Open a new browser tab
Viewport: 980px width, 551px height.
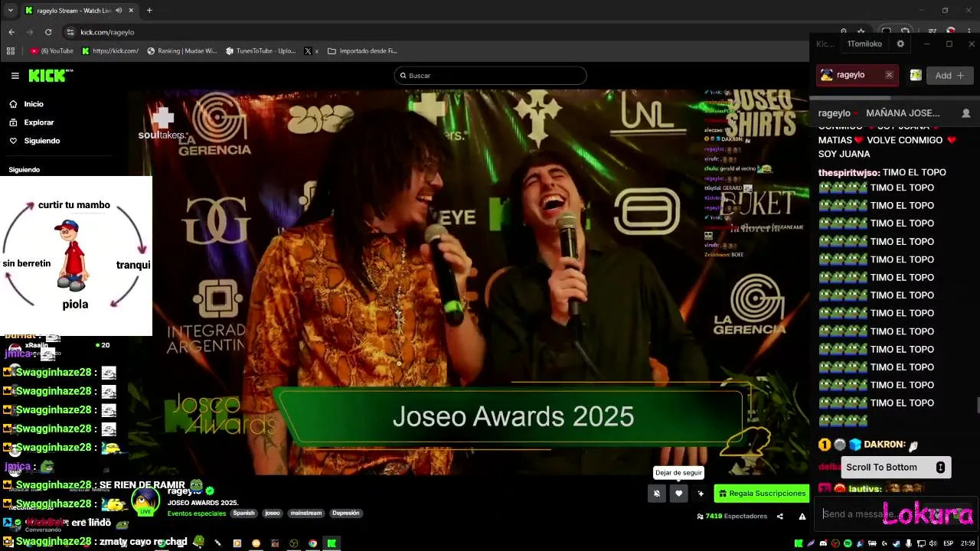(149, 11)
